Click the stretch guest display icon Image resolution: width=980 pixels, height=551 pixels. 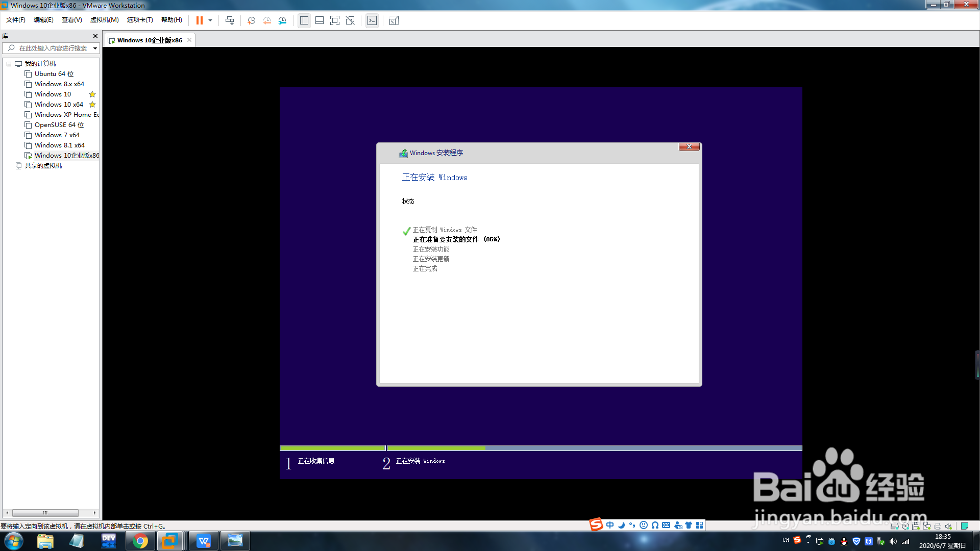tap(394, 20)
